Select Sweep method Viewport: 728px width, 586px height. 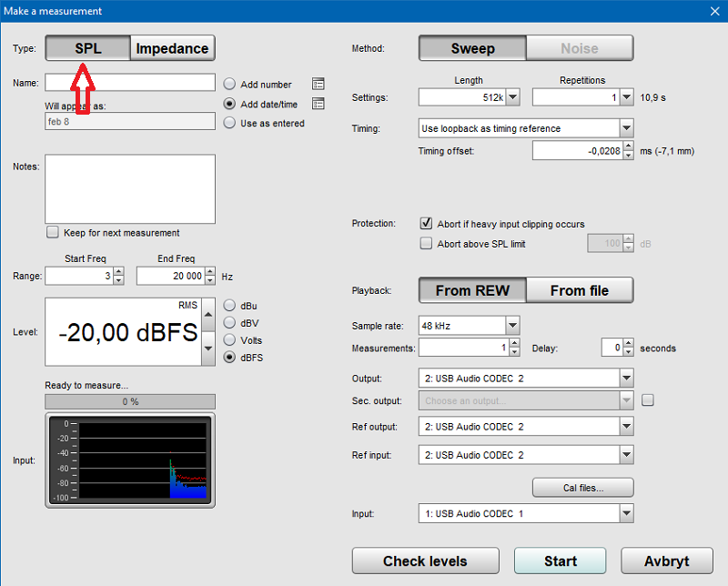[472, 48]
